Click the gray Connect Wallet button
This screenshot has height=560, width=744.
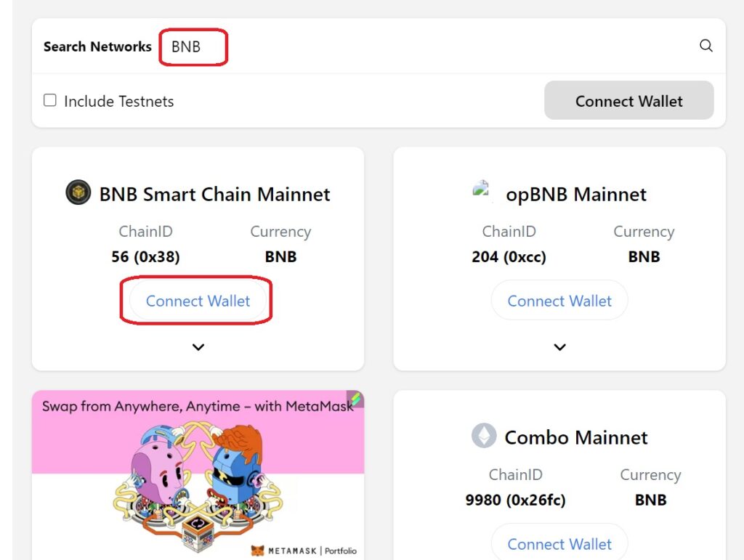[x=628, y=100]
